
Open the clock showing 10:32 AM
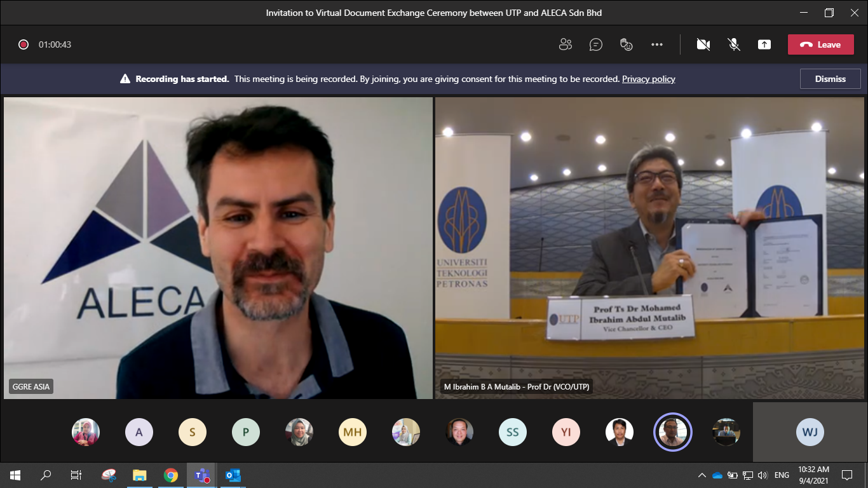814,475
